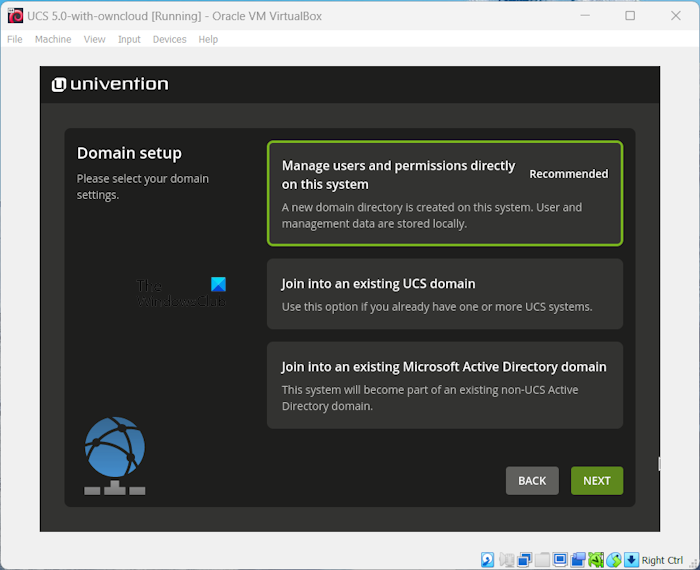Select "Join into existing Microsoft Active Directory domain"
The height and width of the screenshot is (570, 700).
click(x=444, y=385)
